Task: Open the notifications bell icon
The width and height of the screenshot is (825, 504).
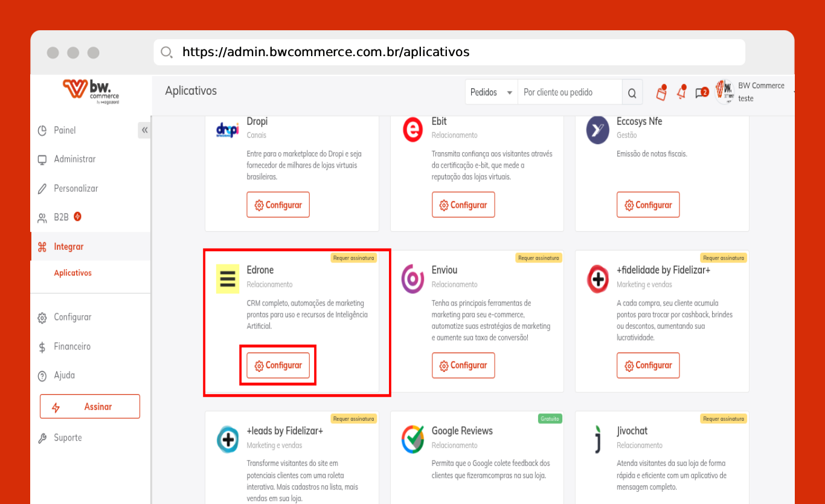Action: coord(681,92)
